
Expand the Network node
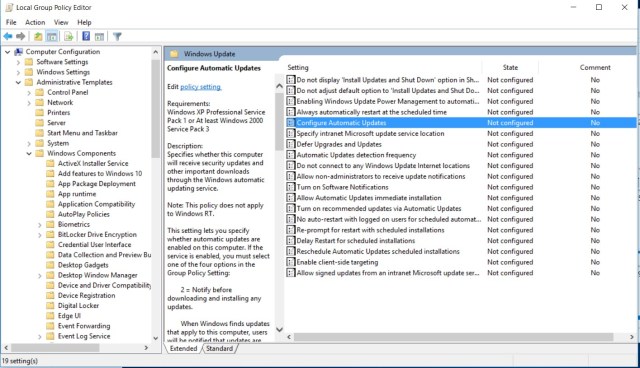(29, 103)
